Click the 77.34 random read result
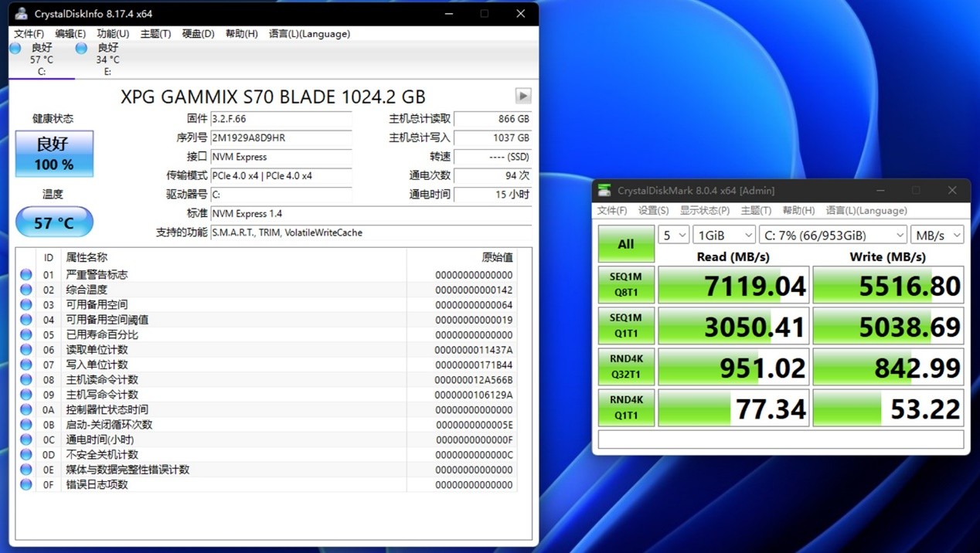Viewport: 980px width, 553px height. 733,408
